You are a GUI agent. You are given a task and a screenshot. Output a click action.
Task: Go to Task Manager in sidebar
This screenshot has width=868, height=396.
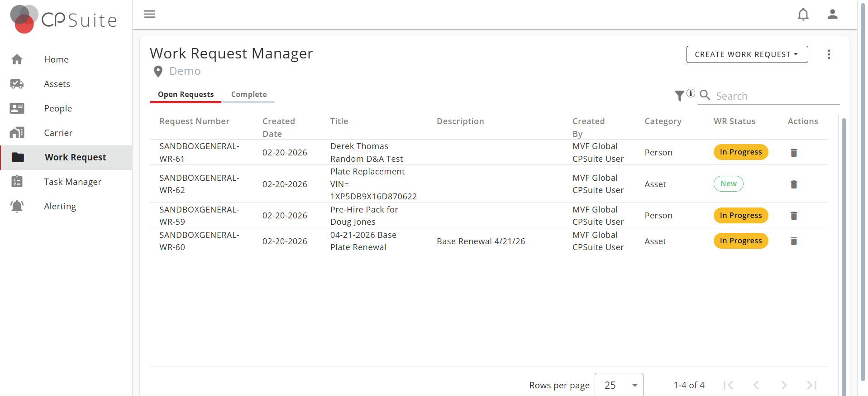point(72,182)
